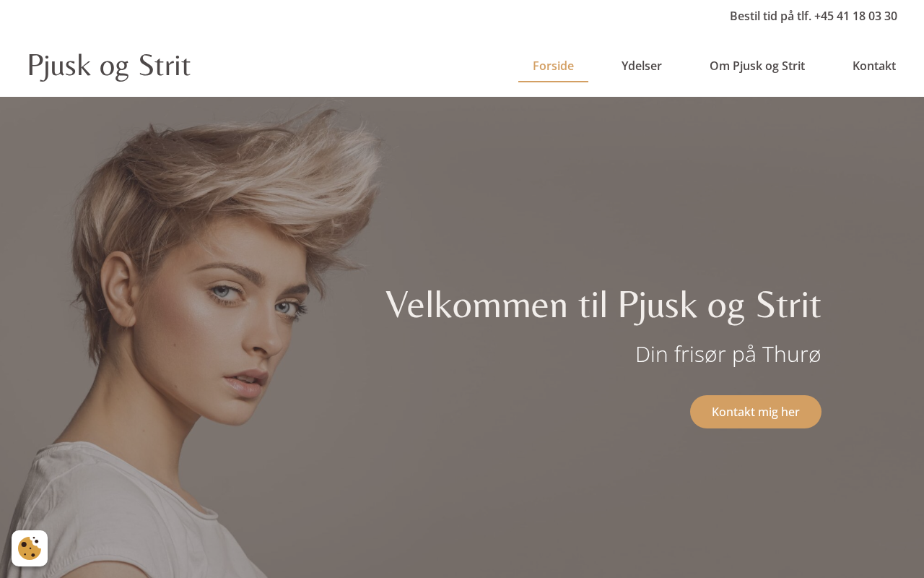Click the empty grey hero background area
924x578 pixels.
[614, 181]
